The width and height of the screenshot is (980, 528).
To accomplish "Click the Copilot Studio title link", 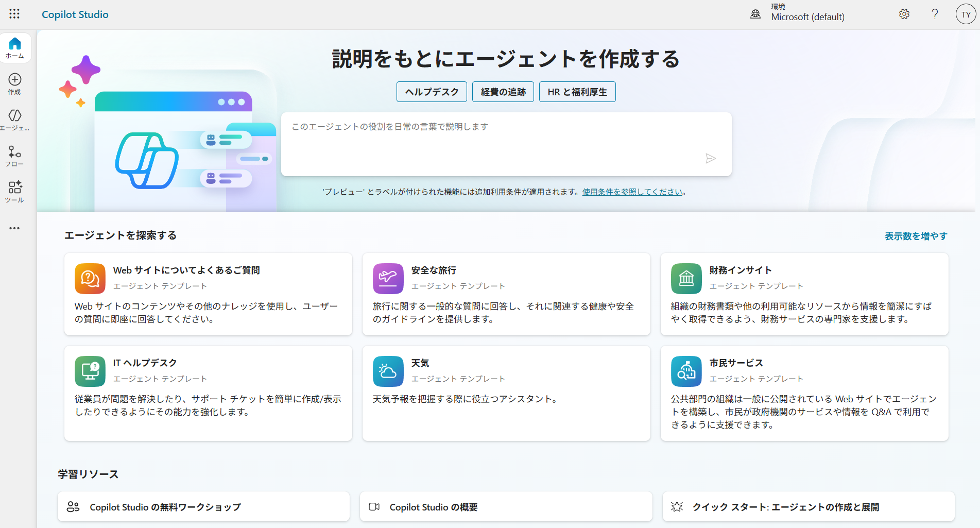I will 75,14.
